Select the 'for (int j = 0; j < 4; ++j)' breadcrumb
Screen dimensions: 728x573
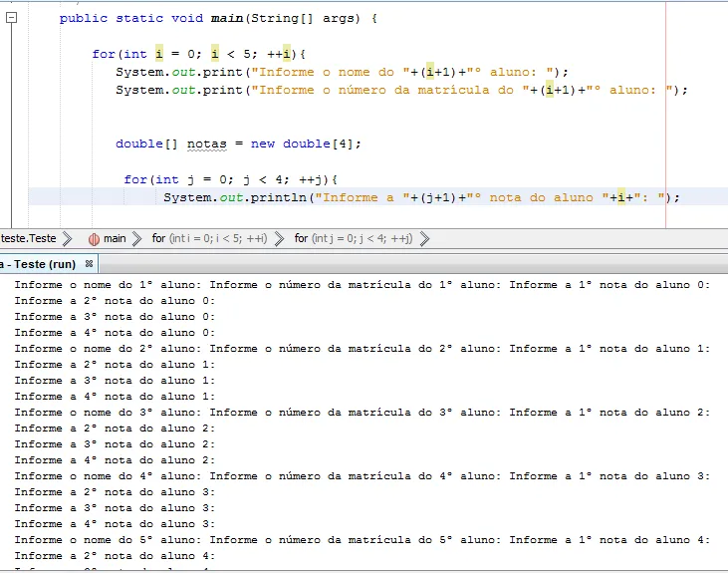click(x=354, y=238)
